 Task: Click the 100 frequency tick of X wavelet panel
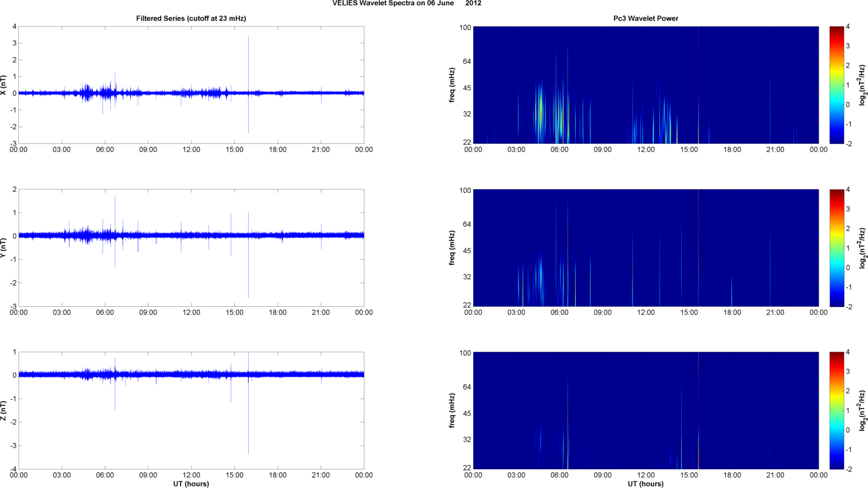click(x=465, y=28)
